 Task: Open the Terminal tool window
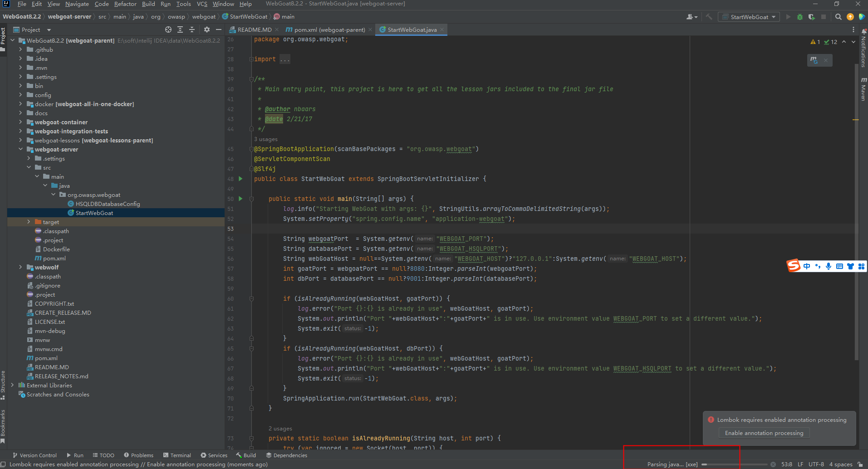pos(177,455)
